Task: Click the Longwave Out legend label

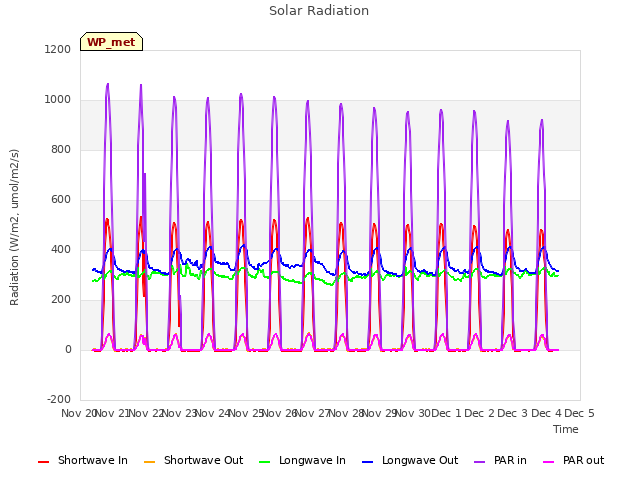Action: (420, 460)
